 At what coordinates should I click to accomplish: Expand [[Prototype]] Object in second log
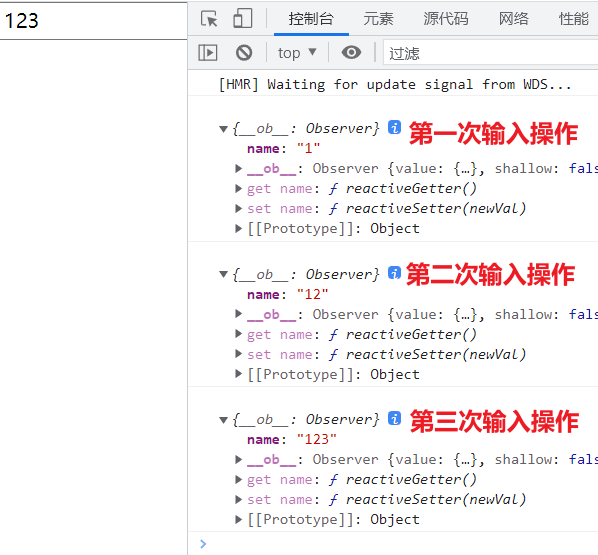238,374
